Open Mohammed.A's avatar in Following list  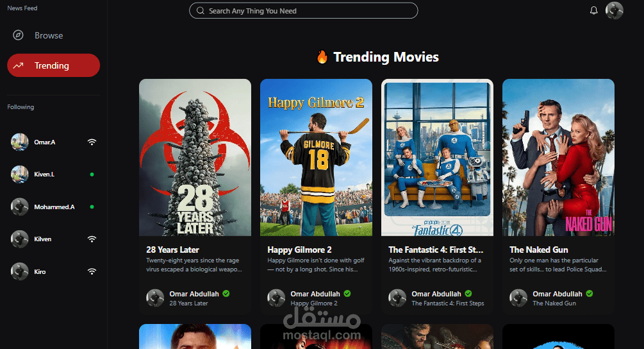20,207
